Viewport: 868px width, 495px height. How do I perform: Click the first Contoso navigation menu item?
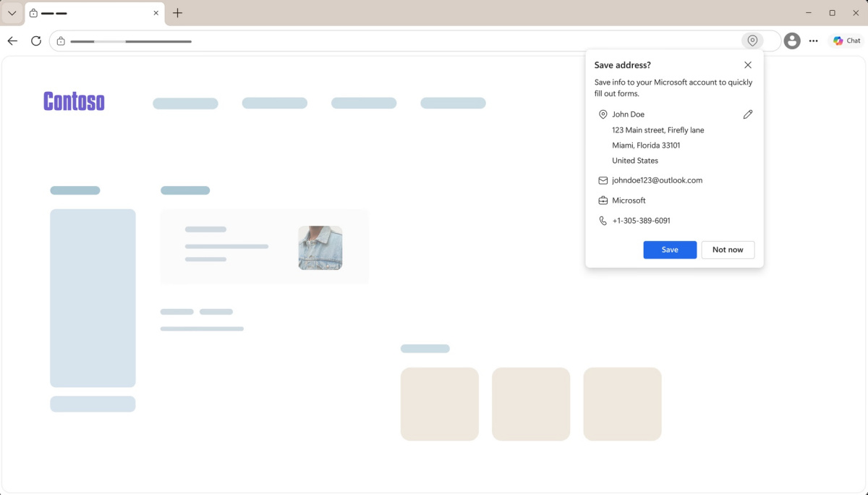click(185, 103)
